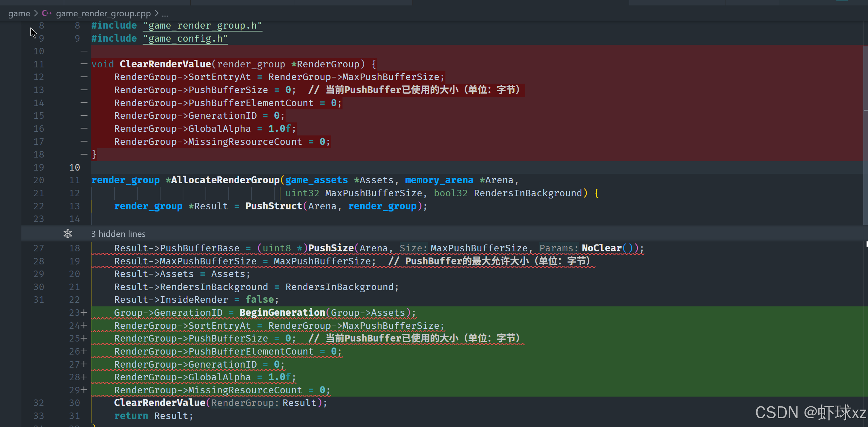This screenshot has width=868, height=427.
Task: Click the minus marker on removed line 18
Action: pyautogui.click(x=84, y=154)
